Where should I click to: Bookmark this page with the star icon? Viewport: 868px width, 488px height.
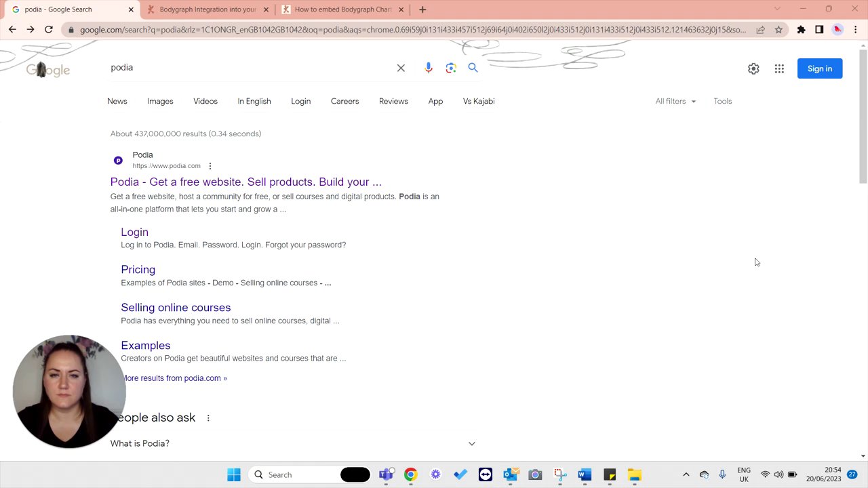coord(778,29)
